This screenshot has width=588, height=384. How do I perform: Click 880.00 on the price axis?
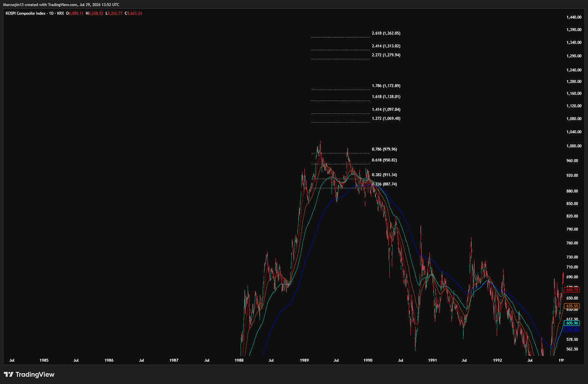coord(572,191)
